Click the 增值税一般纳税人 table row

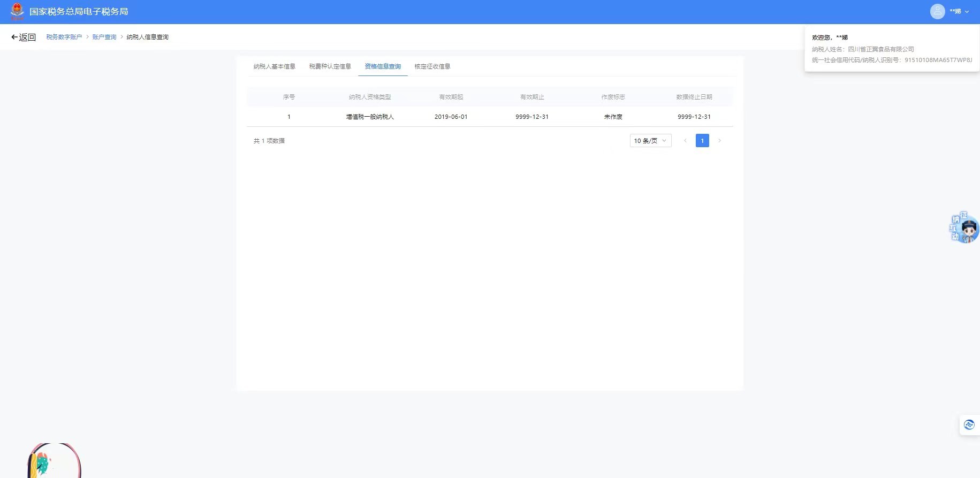coord(370,117)
